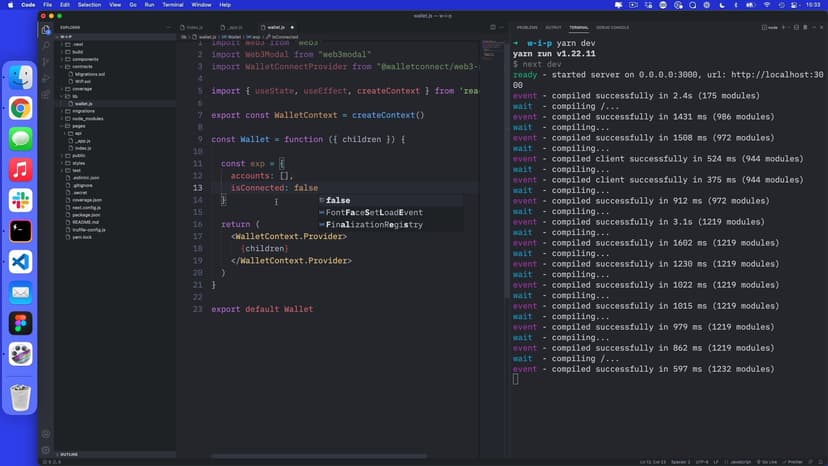Switch to the DEBUG CONSOLE tab
828x466 pixels.
pos(612,27)
